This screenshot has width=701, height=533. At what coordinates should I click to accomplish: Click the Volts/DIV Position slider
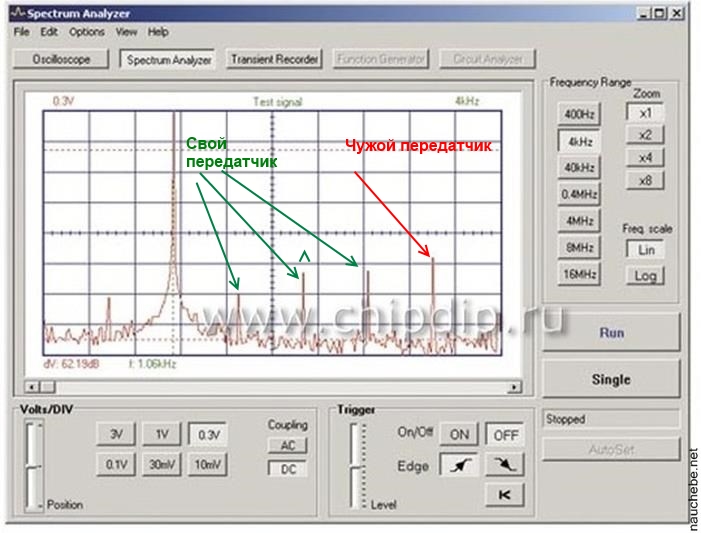34,466
